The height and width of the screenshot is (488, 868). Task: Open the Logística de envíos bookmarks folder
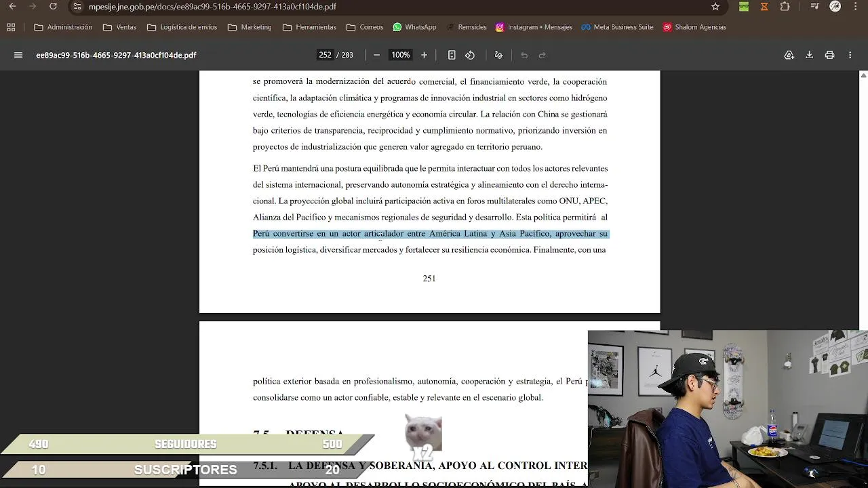[x=182, y=27]
